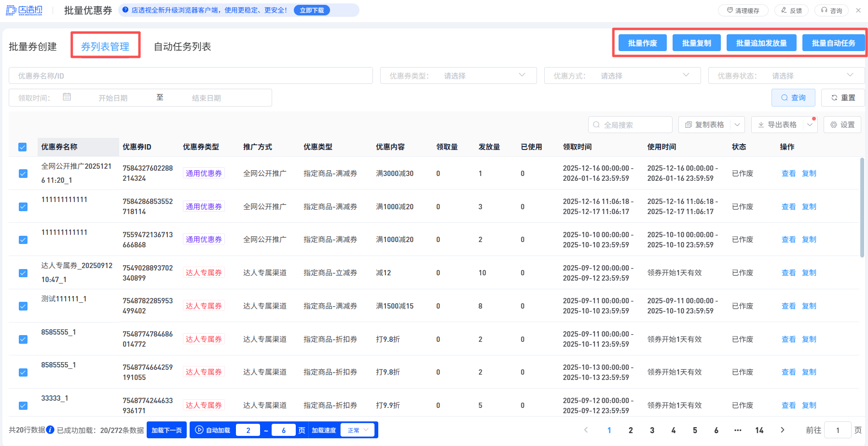Click the 优惠券名称/ID search field

191,76
